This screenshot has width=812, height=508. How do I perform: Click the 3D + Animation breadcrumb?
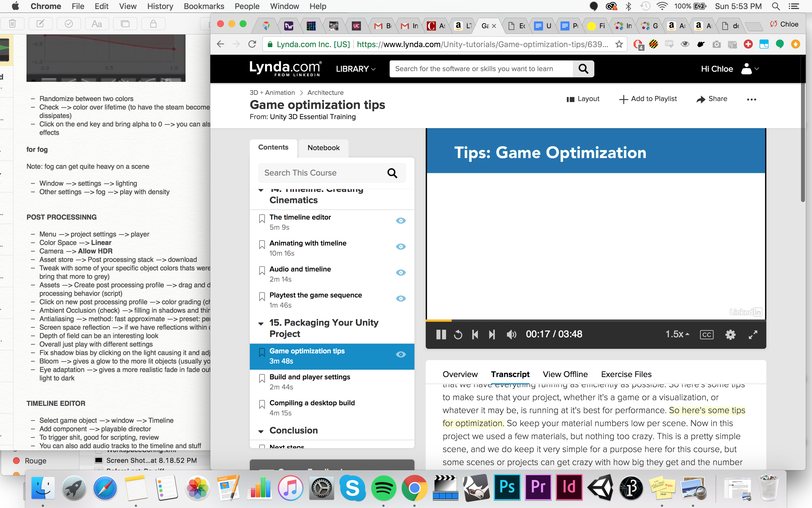point(272,93)
